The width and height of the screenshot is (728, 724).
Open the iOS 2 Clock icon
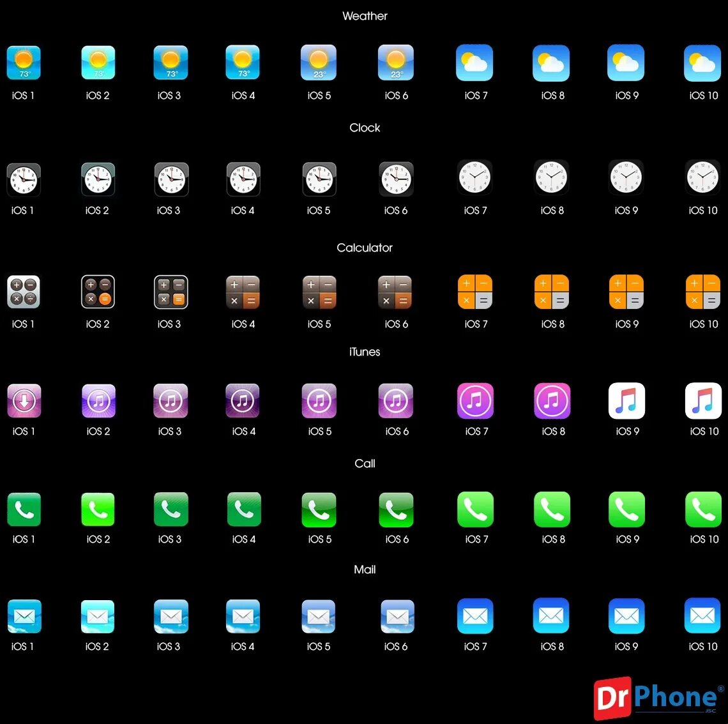(98, 179)
